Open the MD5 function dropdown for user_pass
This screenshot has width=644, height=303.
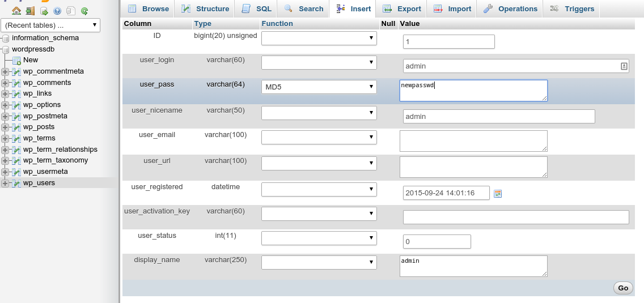(319, 87)
